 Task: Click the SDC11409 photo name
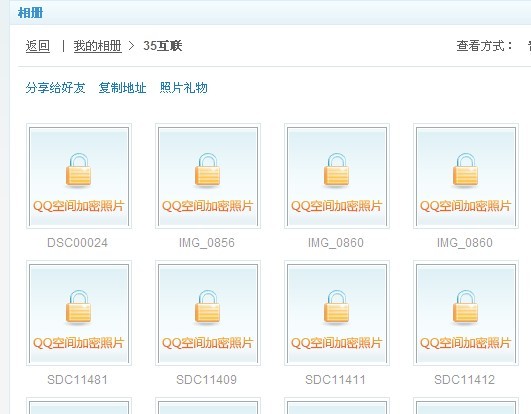pyautogui.click(x=207, y=380)
